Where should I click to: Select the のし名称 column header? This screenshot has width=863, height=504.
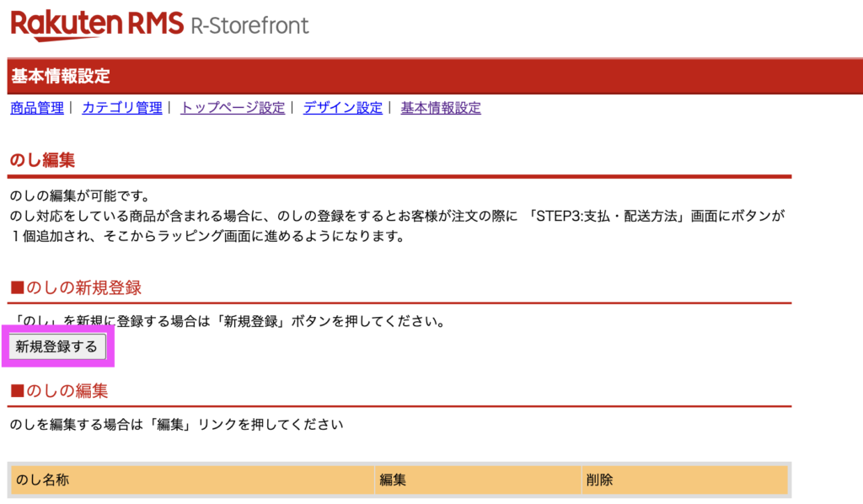pos(192,480)
